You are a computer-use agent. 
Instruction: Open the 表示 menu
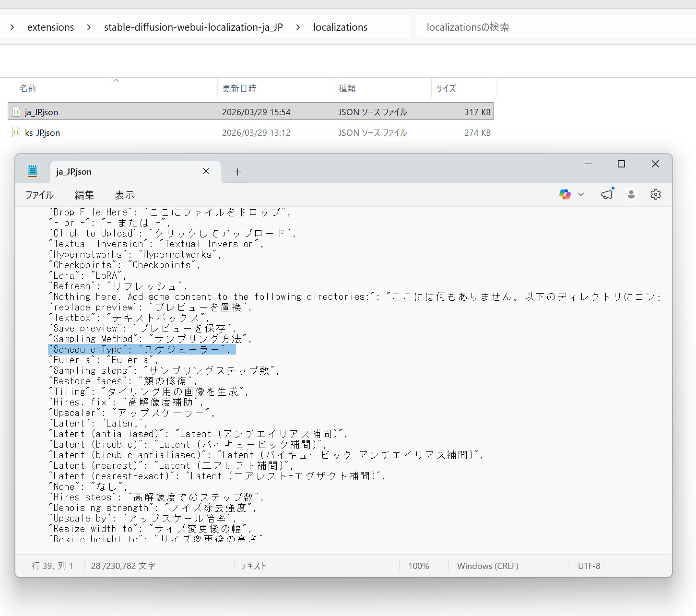coord(124,195)
